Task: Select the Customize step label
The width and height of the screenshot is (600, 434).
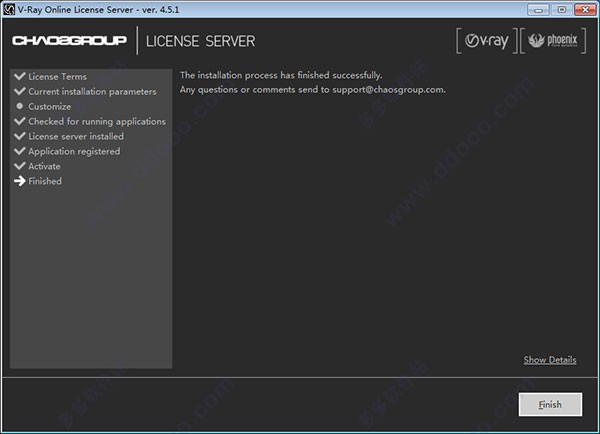Action: click(50, 106)
